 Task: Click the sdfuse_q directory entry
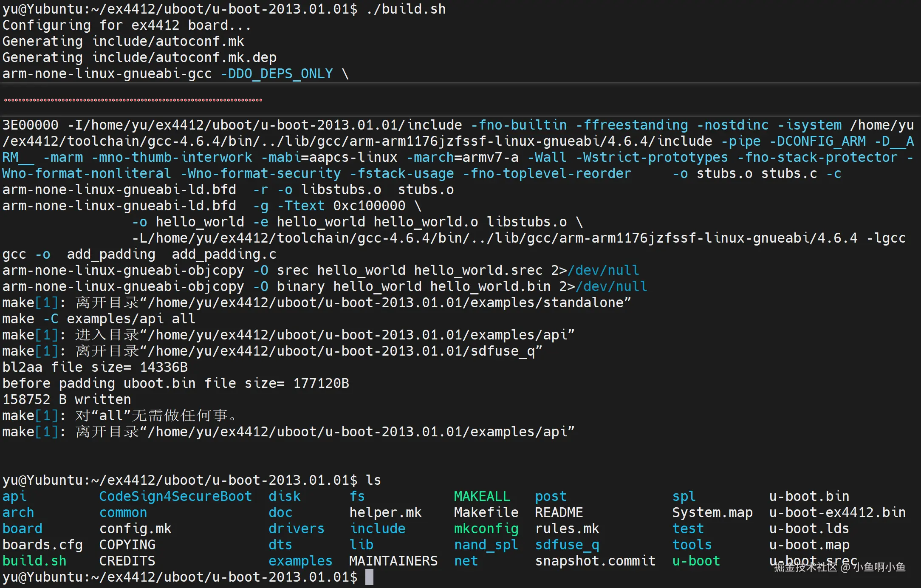567,545
